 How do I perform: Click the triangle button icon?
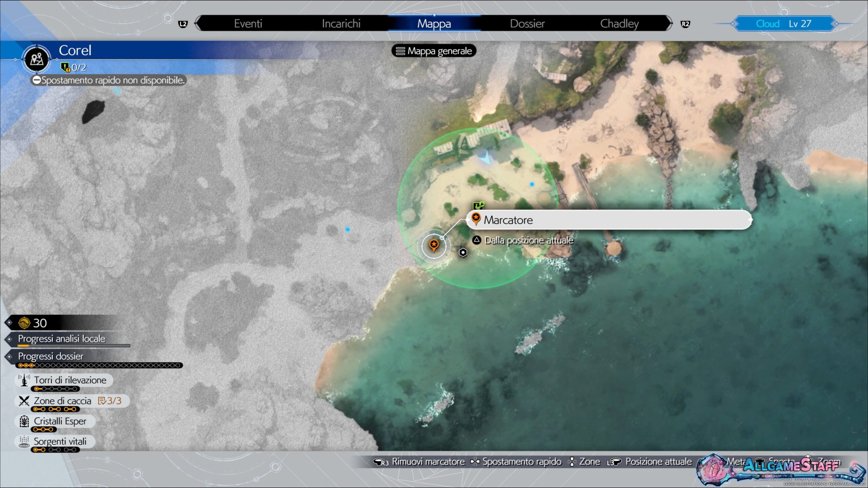pos(476,240)
